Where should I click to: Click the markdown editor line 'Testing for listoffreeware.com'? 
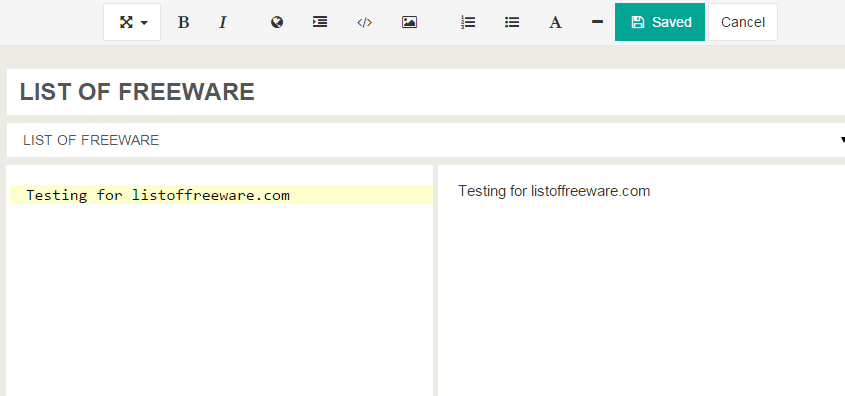pyautogui.click(x=221, y=194)
